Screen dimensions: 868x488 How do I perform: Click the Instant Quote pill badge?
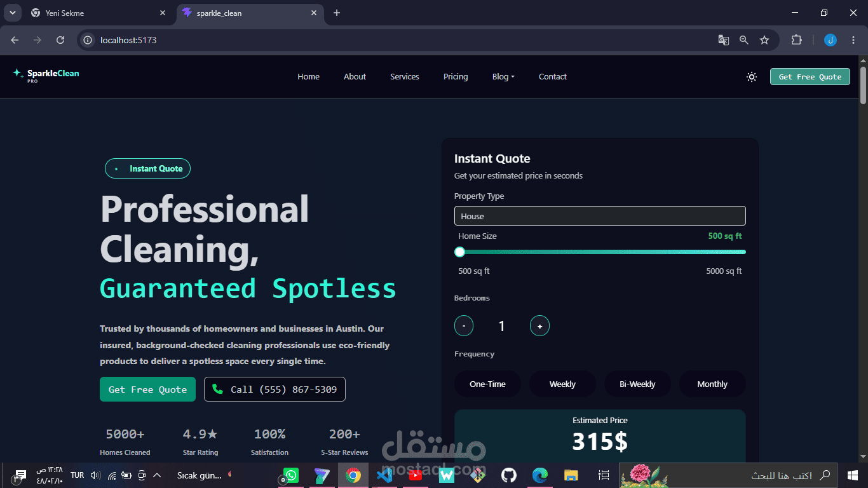147,168
